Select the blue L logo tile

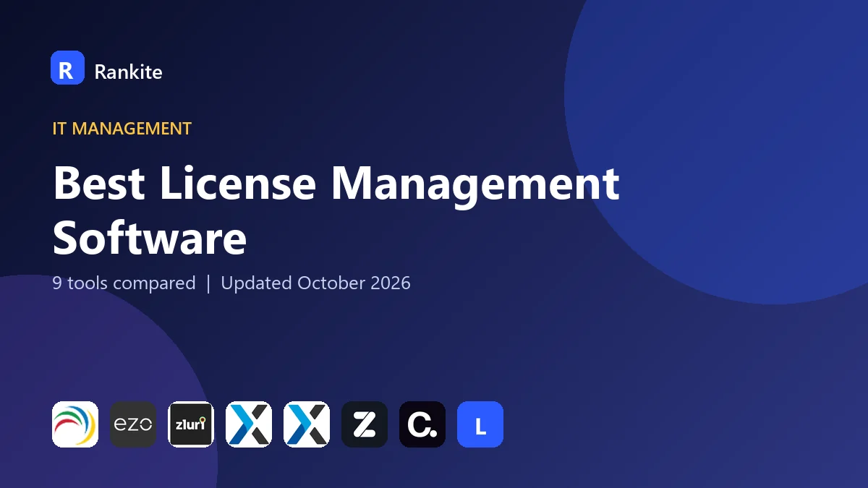pyautogui.click(x=480, y=424)
